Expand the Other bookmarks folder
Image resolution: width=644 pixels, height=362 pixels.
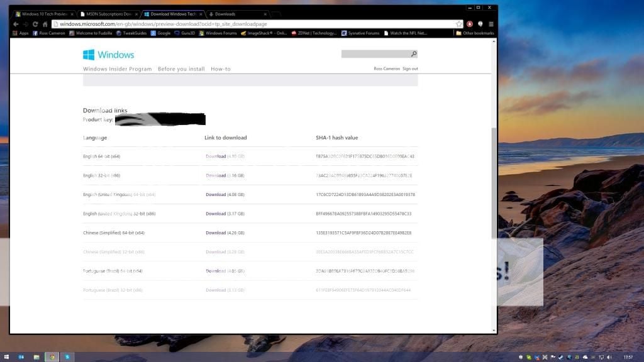(475, 33)
